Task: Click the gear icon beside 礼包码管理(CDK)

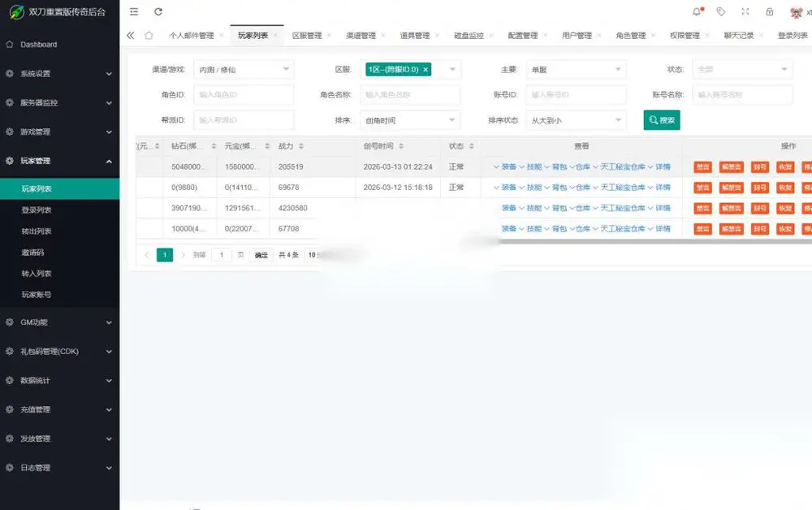Action: [x=9, y=351]
